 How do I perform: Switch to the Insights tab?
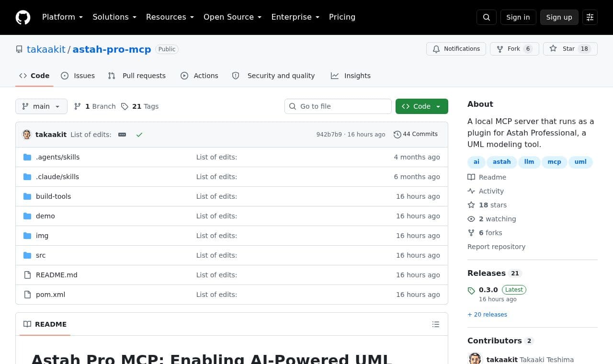[351, 76]
